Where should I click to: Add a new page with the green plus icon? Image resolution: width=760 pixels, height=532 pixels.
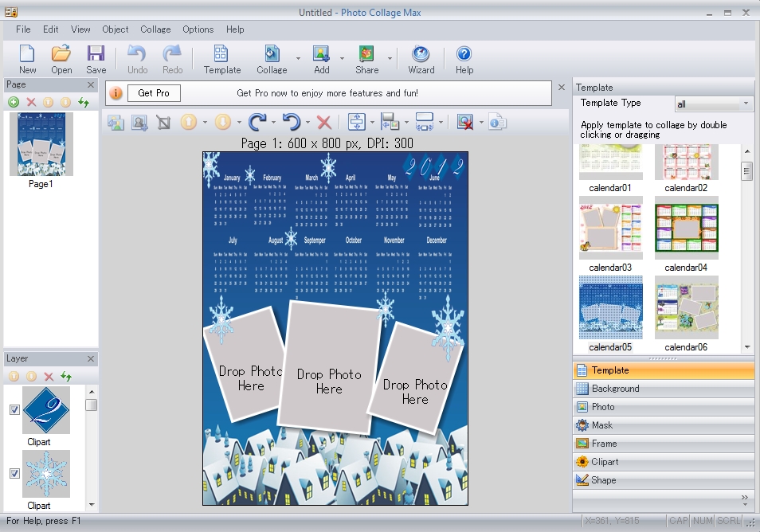pyautogui.click(x=13, y=101)
